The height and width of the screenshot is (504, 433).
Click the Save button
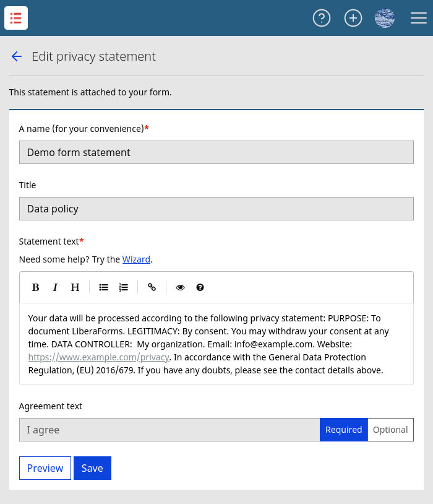pos(93,468)
